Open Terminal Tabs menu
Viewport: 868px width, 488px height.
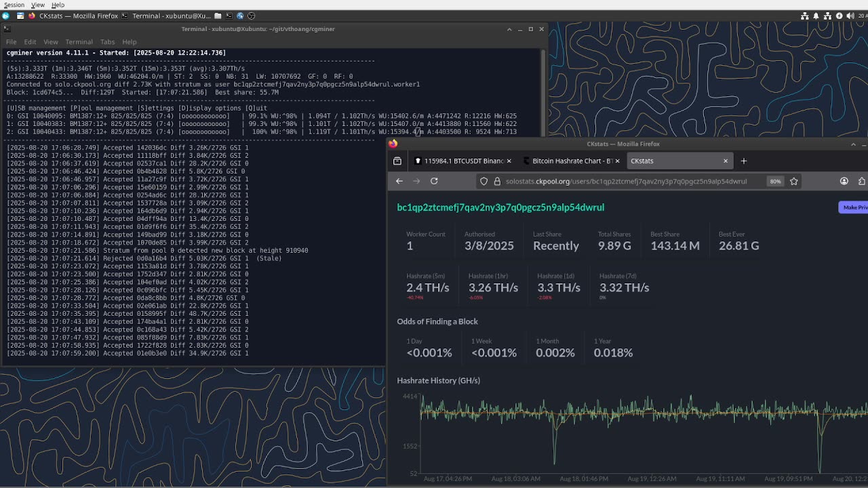(x=107, y=42)
